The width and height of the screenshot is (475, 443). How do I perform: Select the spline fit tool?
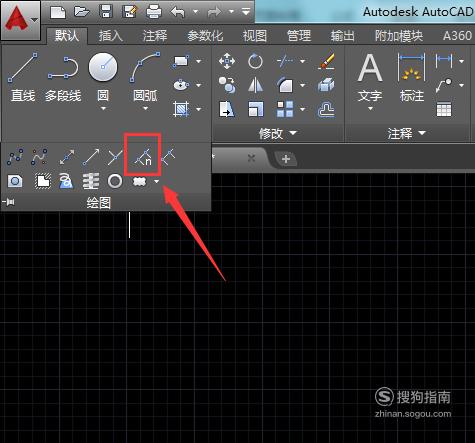[15, 157]
